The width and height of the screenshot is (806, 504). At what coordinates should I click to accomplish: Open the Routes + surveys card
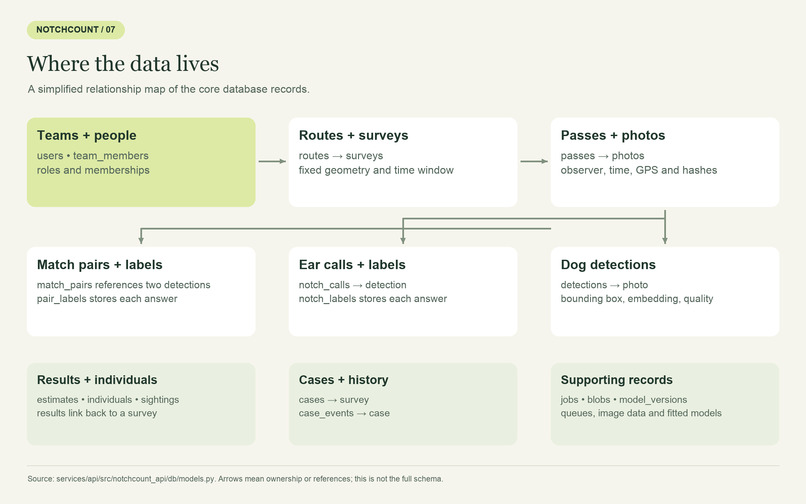[402, 162]
